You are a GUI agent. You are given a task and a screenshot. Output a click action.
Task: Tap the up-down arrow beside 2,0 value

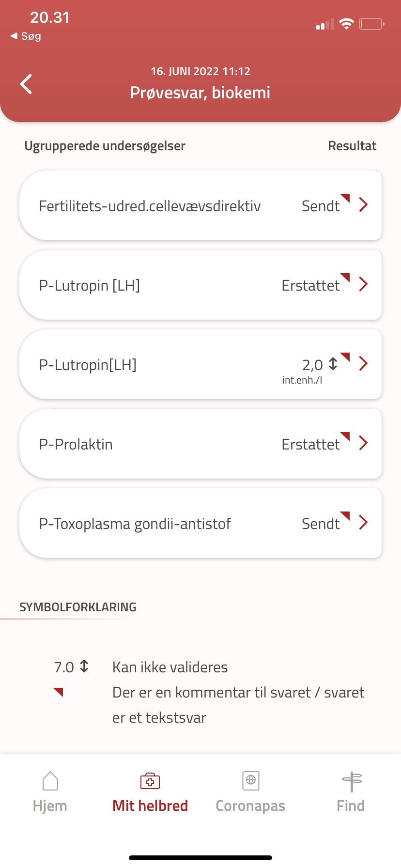(x=333, y=364)
